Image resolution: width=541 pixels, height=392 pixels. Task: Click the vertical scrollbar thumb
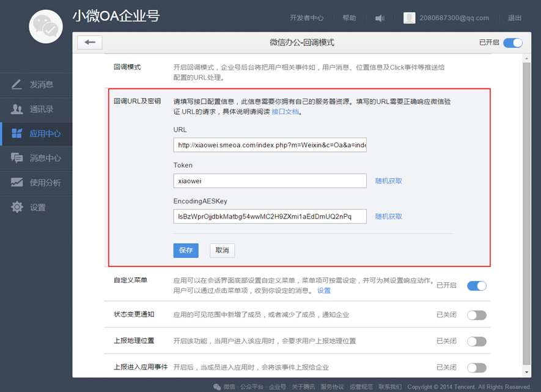[526, 213]
